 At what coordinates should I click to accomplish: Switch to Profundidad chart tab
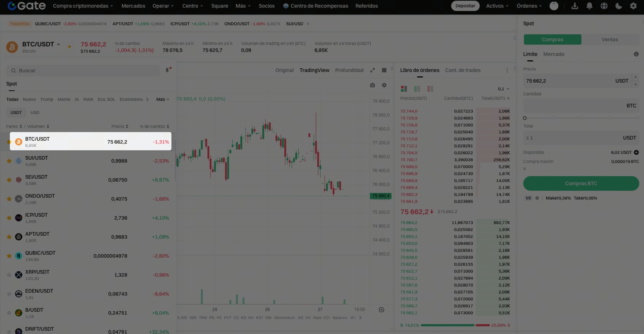coord(349,70)
